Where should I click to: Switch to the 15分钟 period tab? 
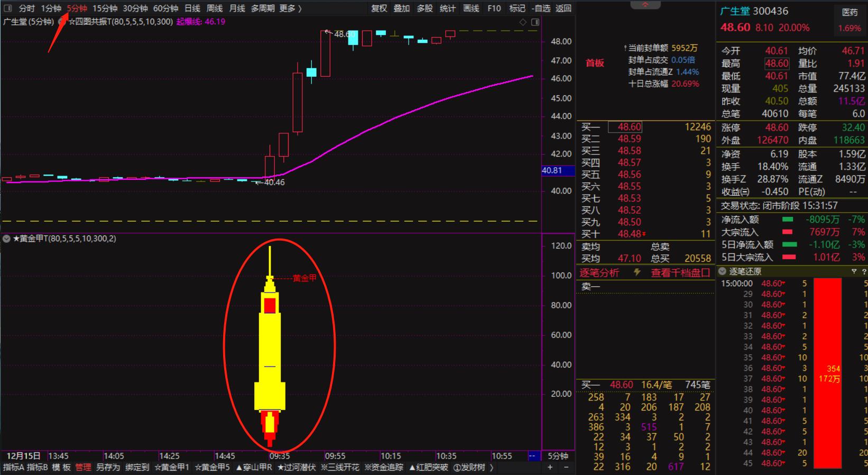[x=105, y=8]
